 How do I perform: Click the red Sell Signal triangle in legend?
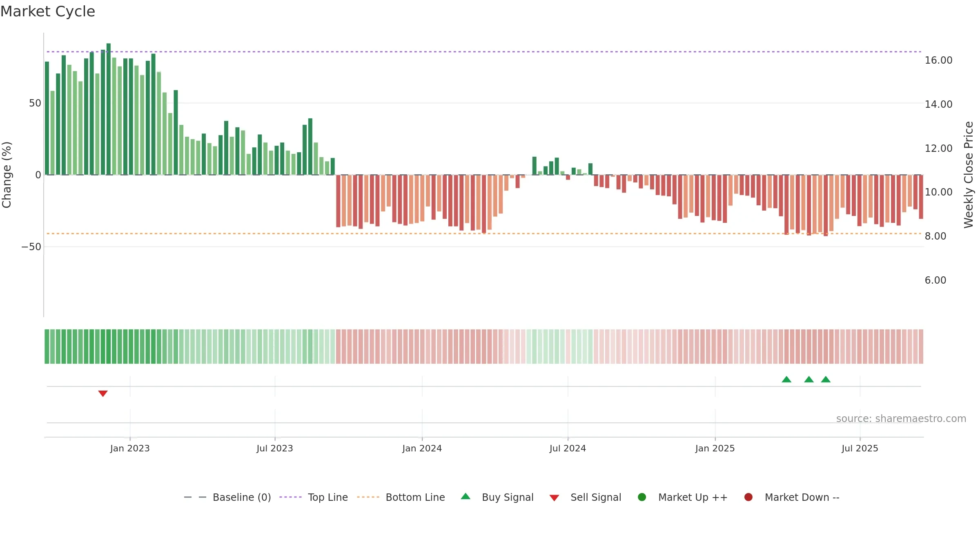tap(554, 498)
